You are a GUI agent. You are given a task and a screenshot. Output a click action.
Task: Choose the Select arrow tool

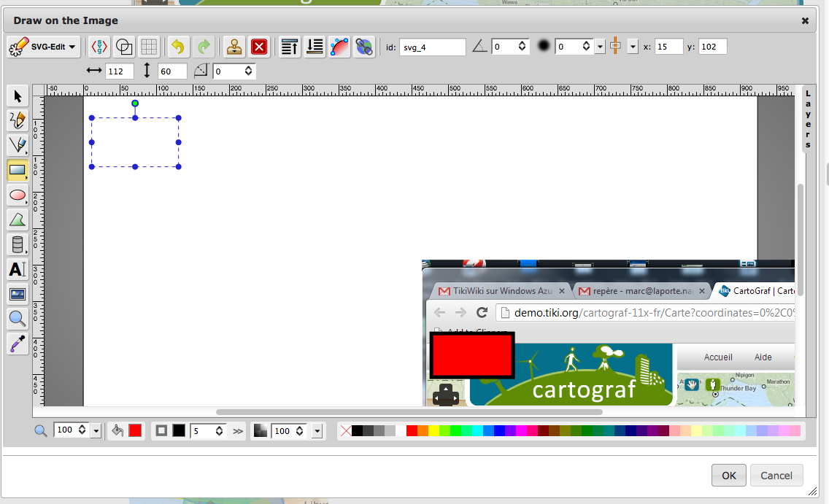(x=18, y=96)
